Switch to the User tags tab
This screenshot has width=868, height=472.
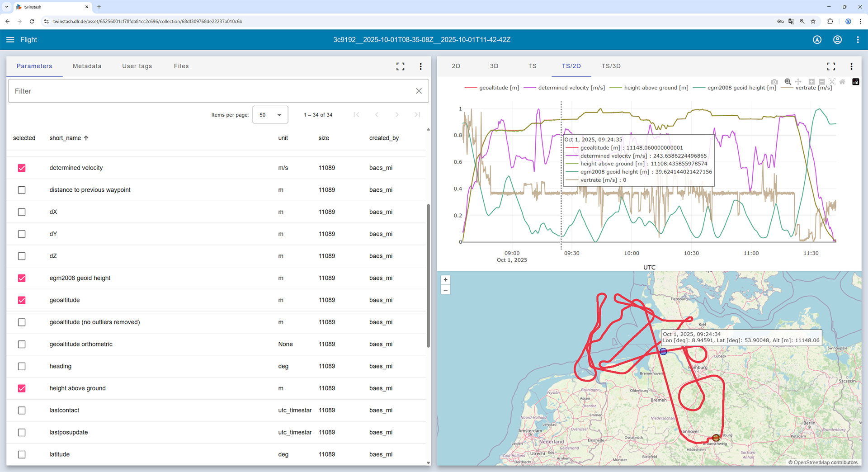(137, 66)
